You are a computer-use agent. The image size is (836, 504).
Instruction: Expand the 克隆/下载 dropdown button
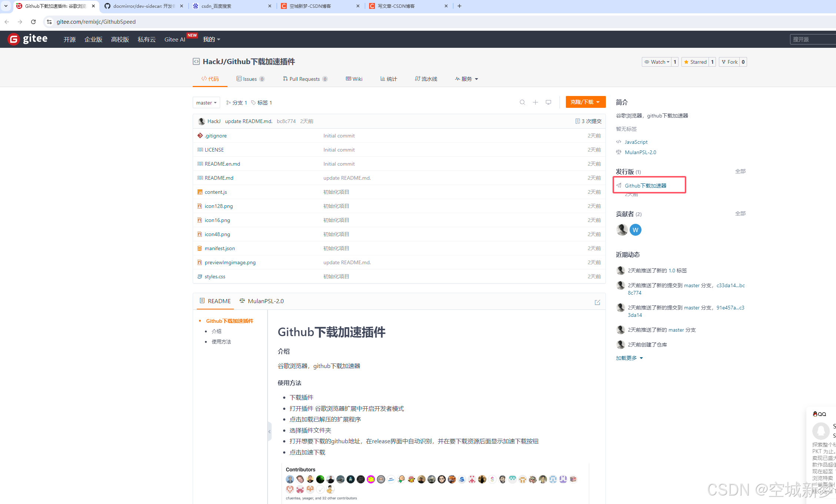click(585, 102)
